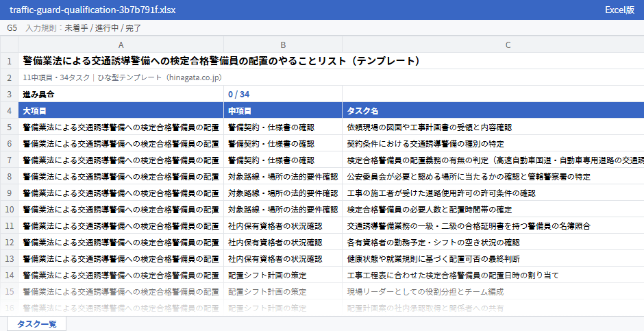Select row 14 header
The height and width of the screenshot is (331, 644).
point(9,275)
